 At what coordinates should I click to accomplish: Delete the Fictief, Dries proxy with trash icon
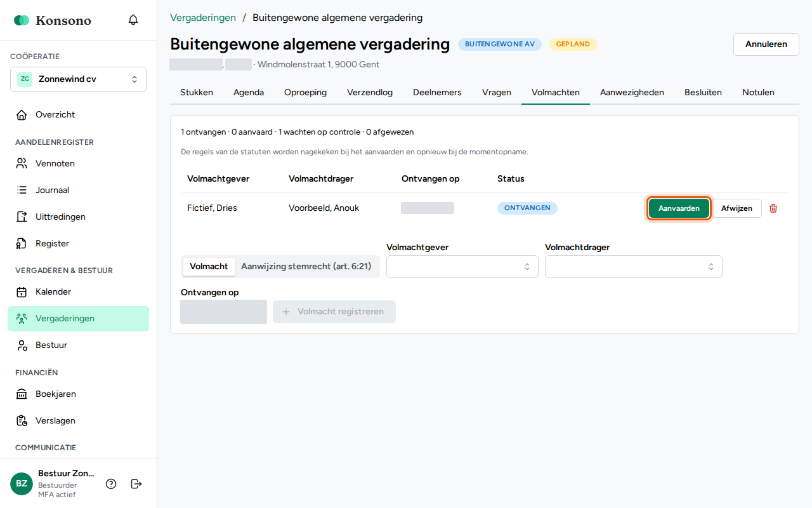point(773,208)
